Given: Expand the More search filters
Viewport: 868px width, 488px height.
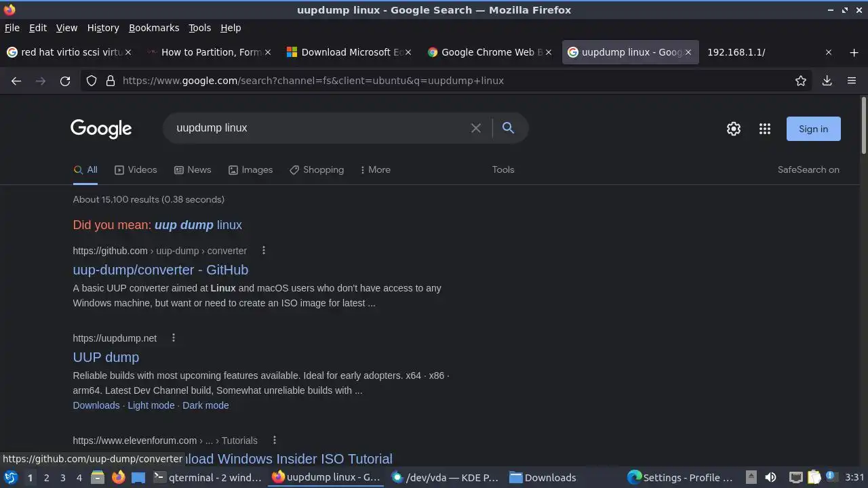Looking at the screenshot, I should pos(375,170).
